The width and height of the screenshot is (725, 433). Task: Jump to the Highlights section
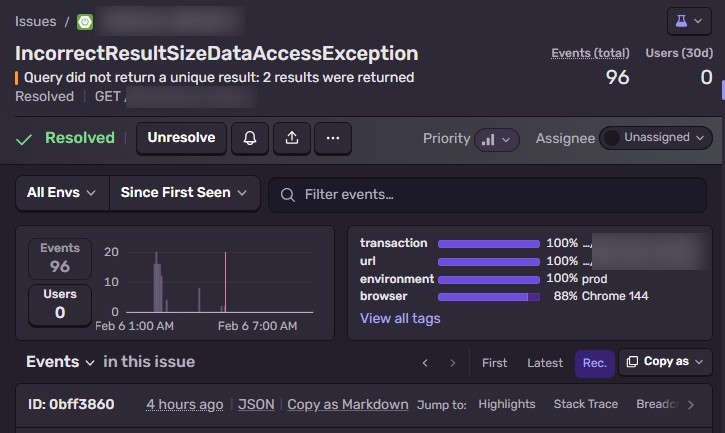point(507,404)
